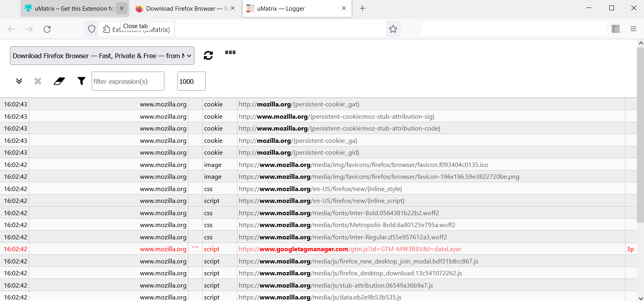644x301 pixels.
Task: Click the {inline_script} script entry
Action: [322, 201]
